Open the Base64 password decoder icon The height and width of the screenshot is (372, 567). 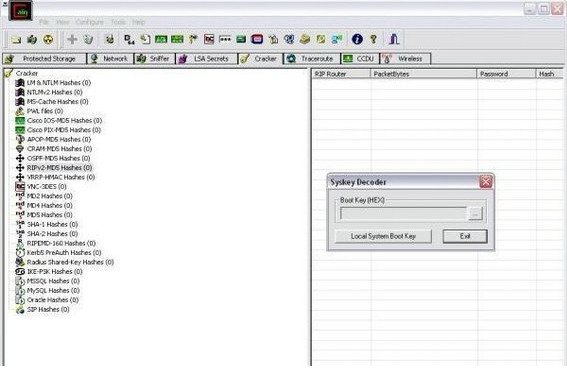point(129,39)
